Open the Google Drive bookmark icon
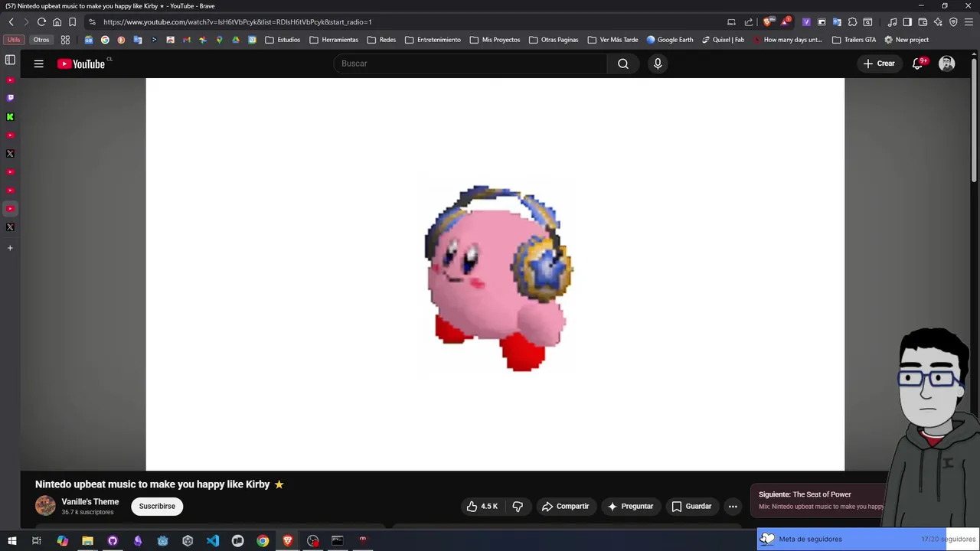The width and height of the screenshot is (980, 551). pyautogui.click(x=236, y=40)
